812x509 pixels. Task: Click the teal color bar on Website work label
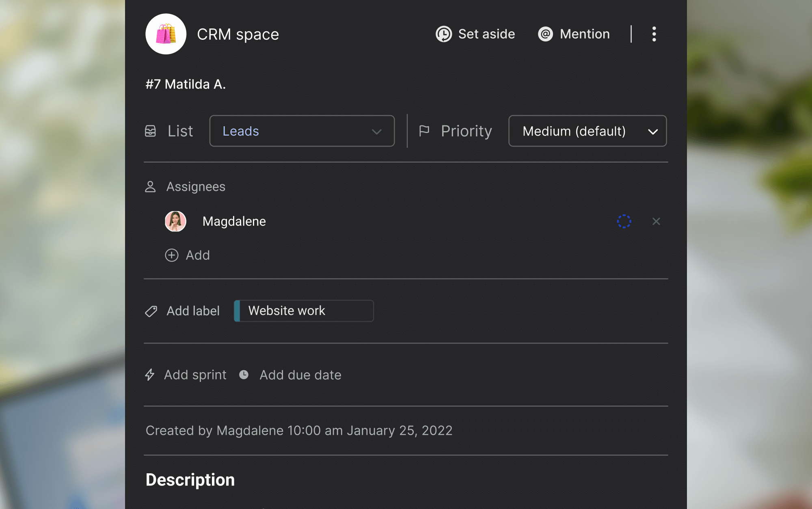237,311
